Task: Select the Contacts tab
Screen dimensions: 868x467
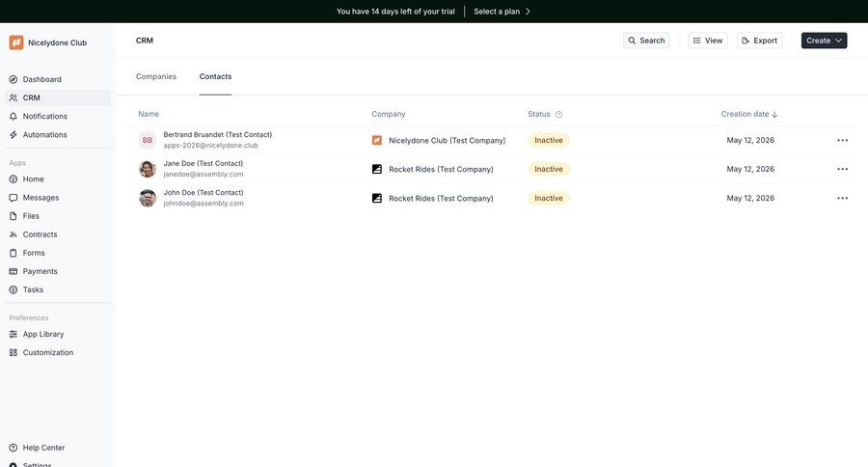Action: [x=215, y=76]
